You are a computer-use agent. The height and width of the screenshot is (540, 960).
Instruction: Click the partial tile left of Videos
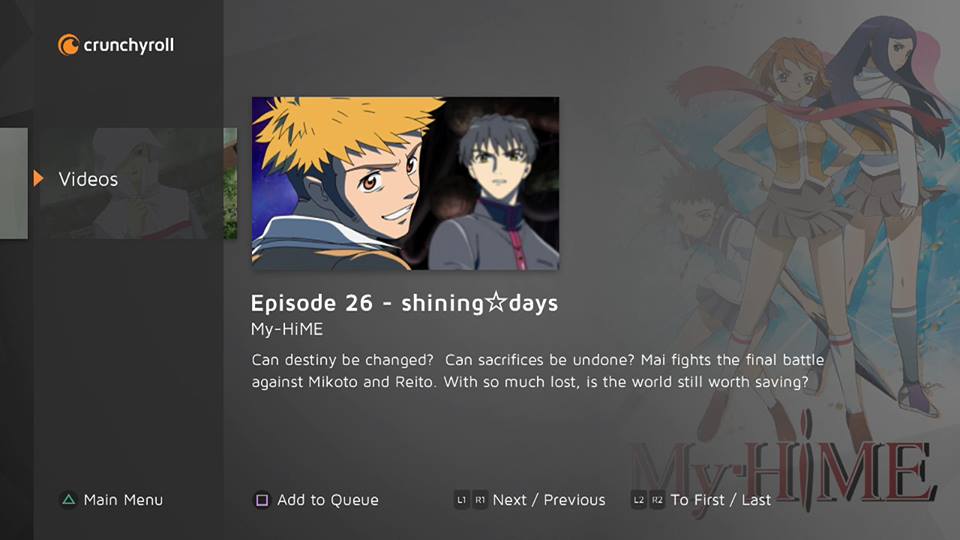(13, 183)
